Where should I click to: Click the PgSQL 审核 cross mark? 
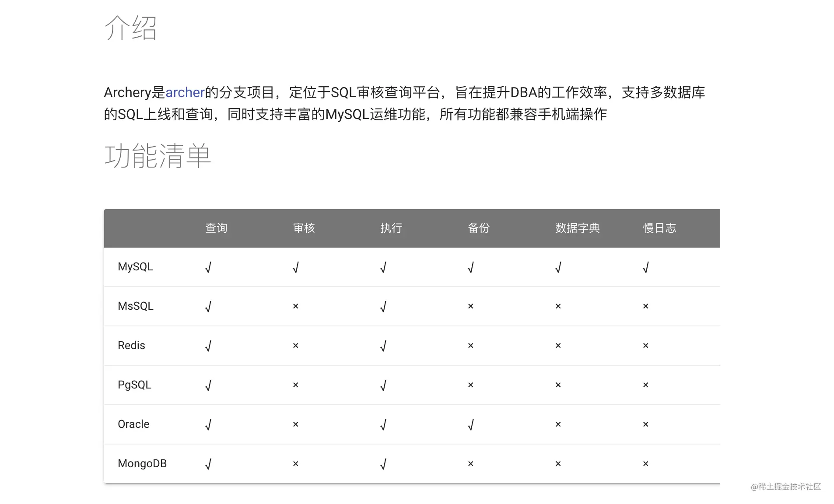296,385
